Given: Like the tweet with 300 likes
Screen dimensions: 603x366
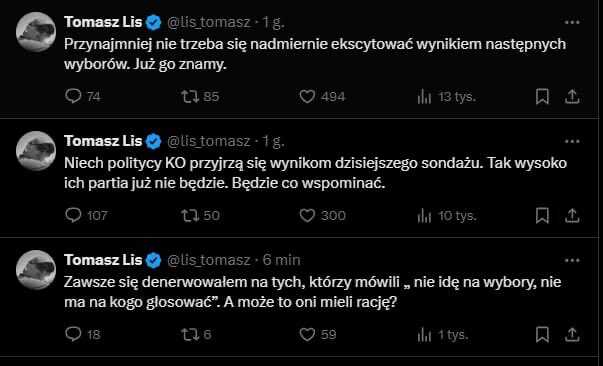Looking at the screenshot, I should pos(307,216).
